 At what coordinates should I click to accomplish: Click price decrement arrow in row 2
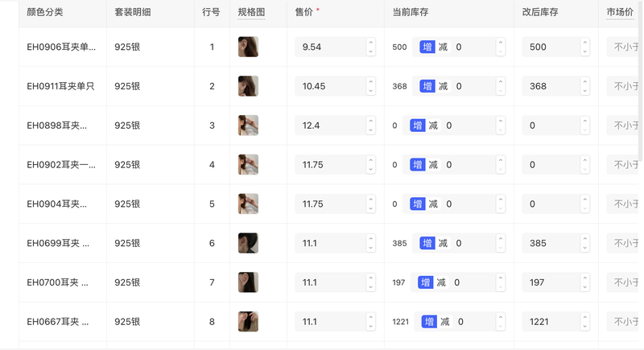[x=370, y=91]
